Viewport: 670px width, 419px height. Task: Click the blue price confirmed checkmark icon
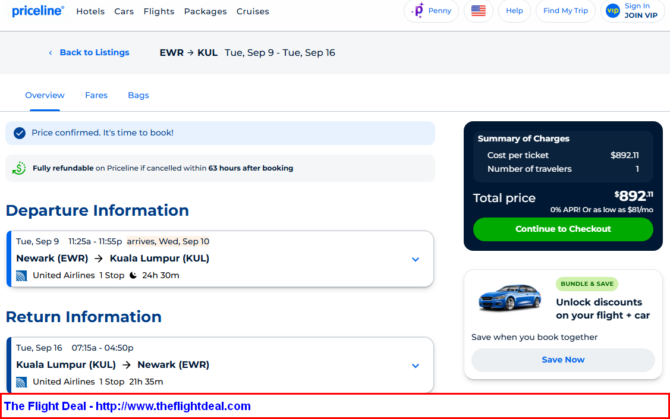pos(19,133)
